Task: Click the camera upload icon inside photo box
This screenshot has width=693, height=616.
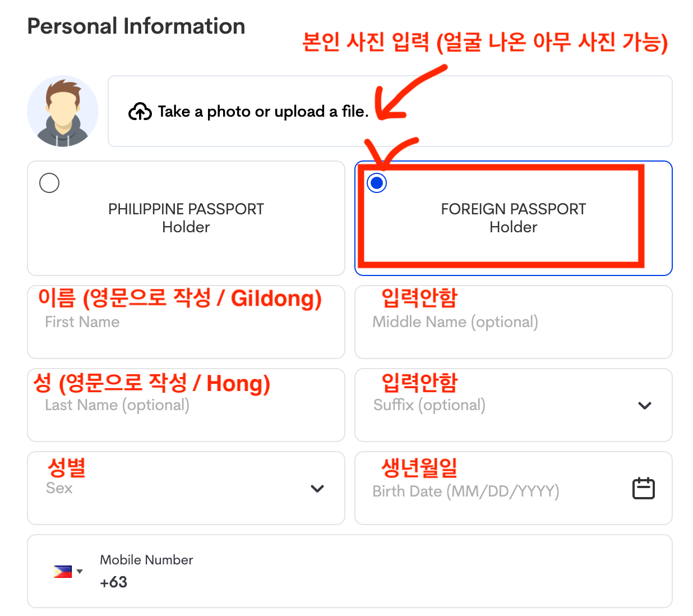Action: 140,111
